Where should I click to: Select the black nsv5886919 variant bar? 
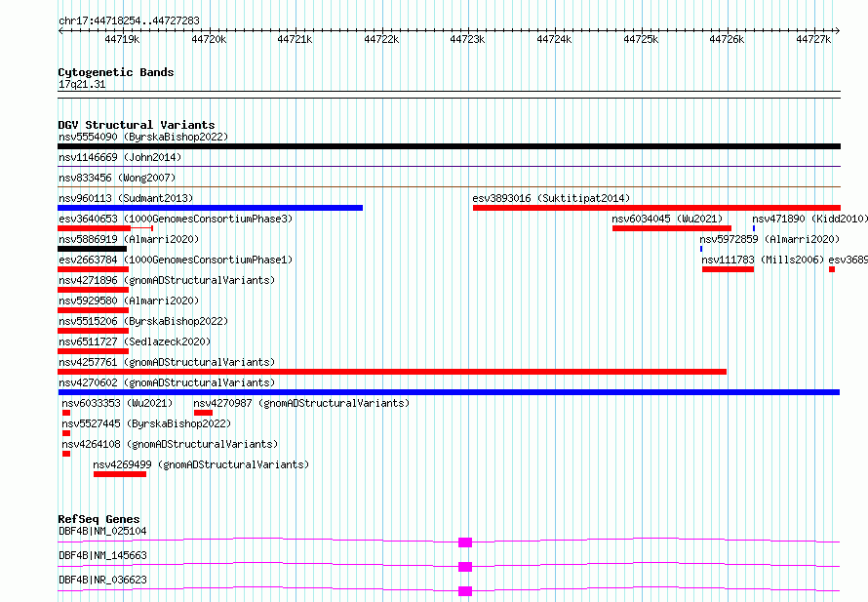93,249
